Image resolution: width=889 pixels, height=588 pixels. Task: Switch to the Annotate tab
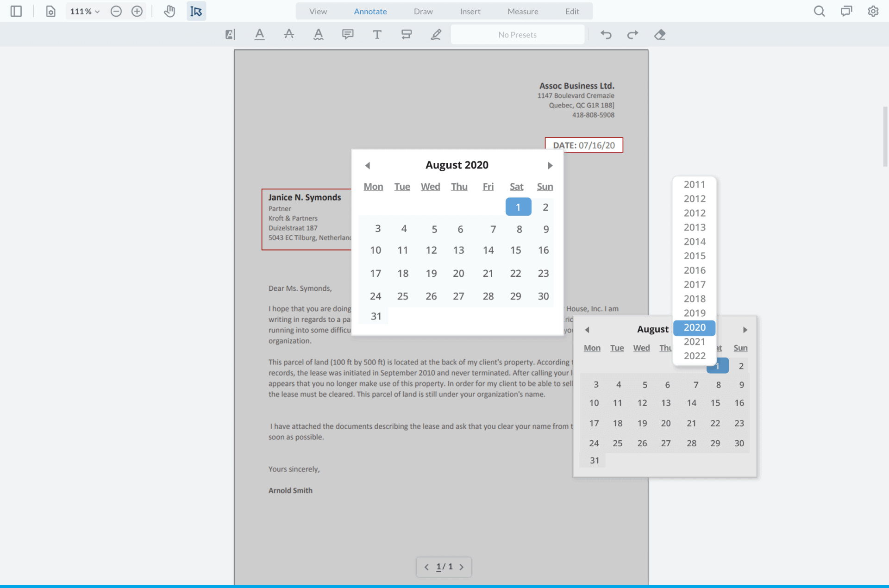[370, 11]
